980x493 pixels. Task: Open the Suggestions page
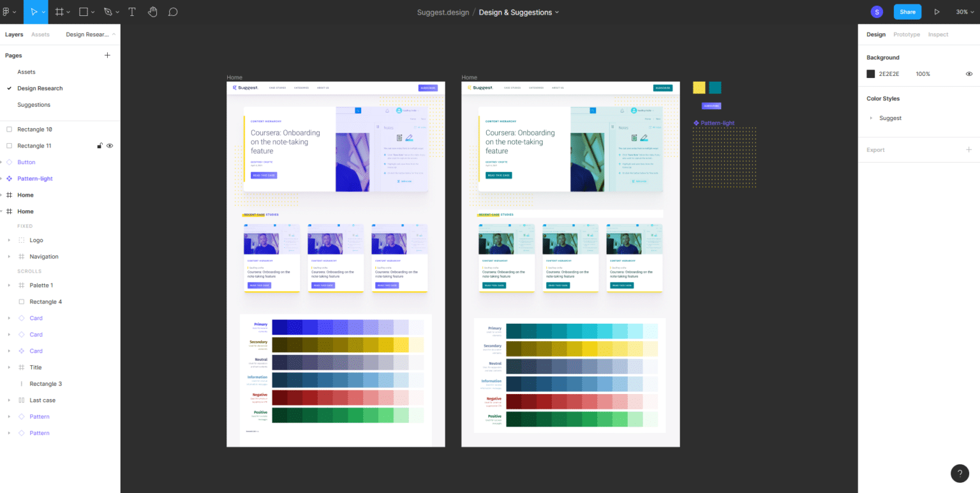[x=34, y=105]
